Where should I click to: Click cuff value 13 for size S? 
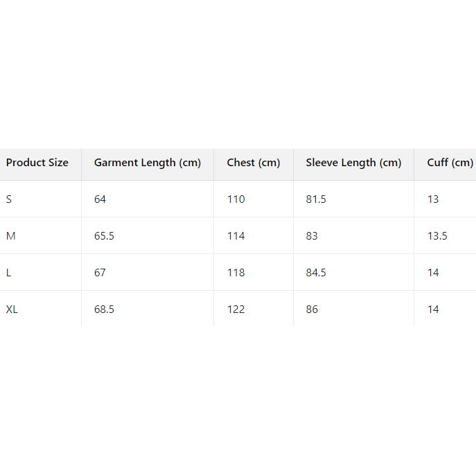(433, 199)
